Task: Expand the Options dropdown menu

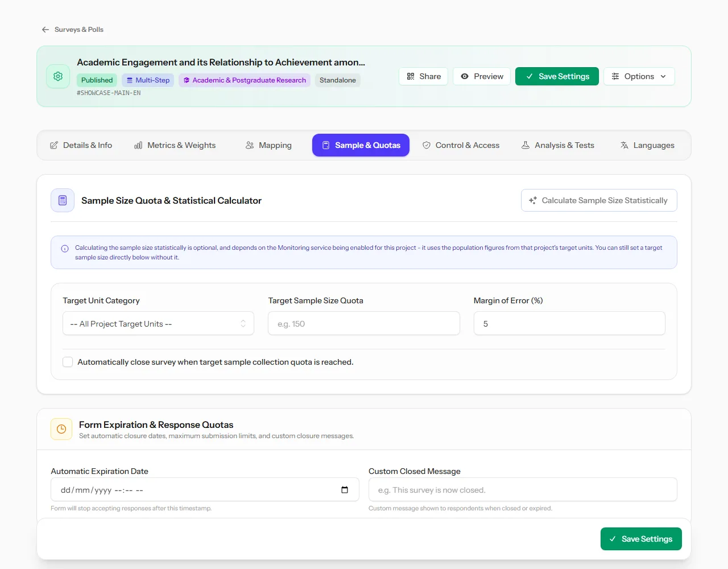Action: [639, 76]
